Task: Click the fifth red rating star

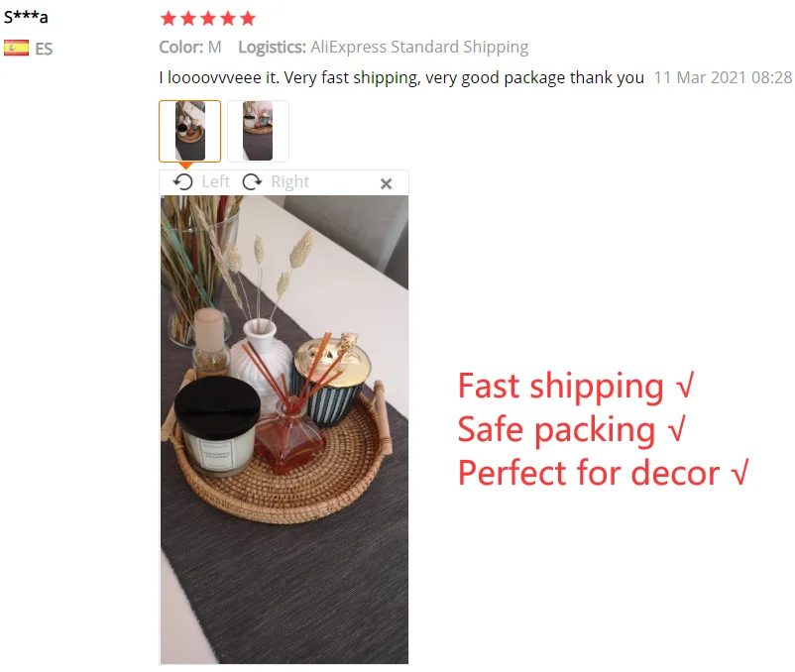Action: [x=248, y=19]
